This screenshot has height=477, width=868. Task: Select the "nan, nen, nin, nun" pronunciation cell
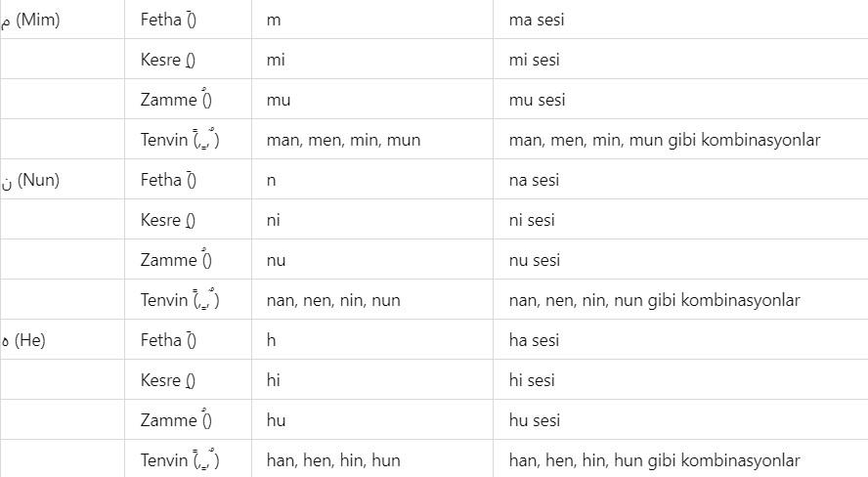[x=333, y=300]
